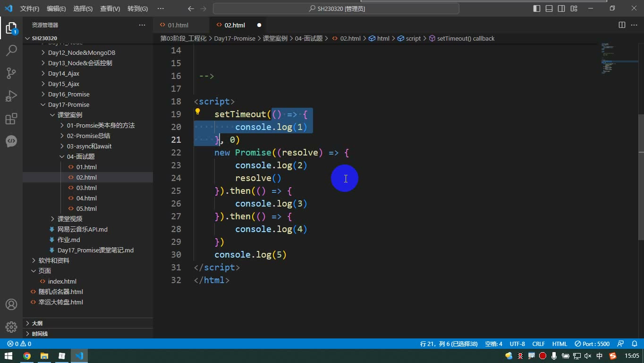
Task: Open Google Chrome from the taskbar
Action: [x=27, y=356]
